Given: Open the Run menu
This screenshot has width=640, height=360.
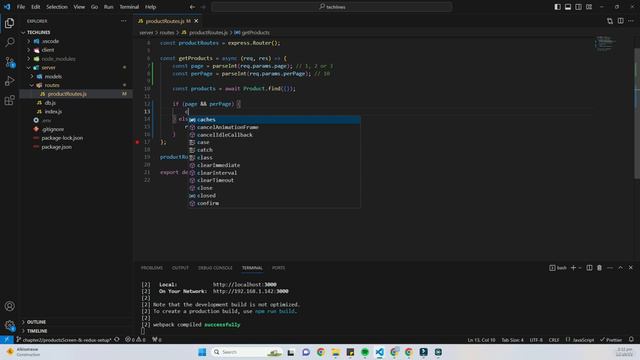Looking at the screenshot, I should pos(109,7).
